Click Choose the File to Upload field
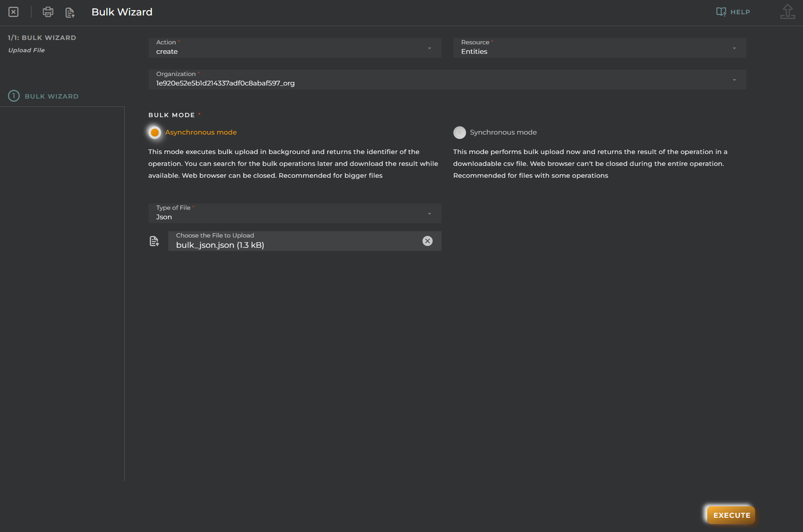803x532 pixels. pos(295,241)
